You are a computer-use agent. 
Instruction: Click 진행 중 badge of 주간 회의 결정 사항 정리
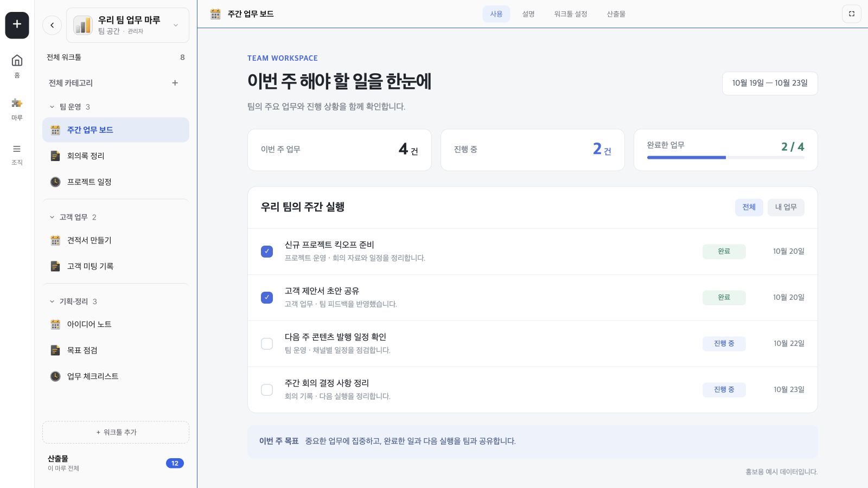724,390
